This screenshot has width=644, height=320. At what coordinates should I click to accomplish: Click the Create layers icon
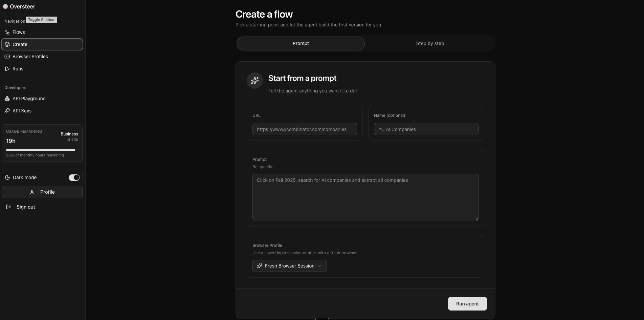[x=7, y=44]
